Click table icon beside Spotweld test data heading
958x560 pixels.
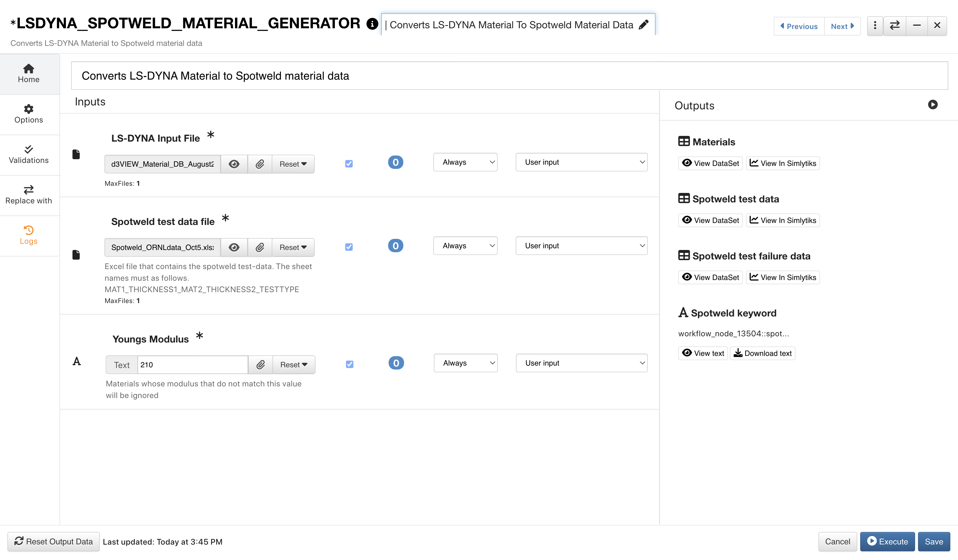(x=684, y=198)
